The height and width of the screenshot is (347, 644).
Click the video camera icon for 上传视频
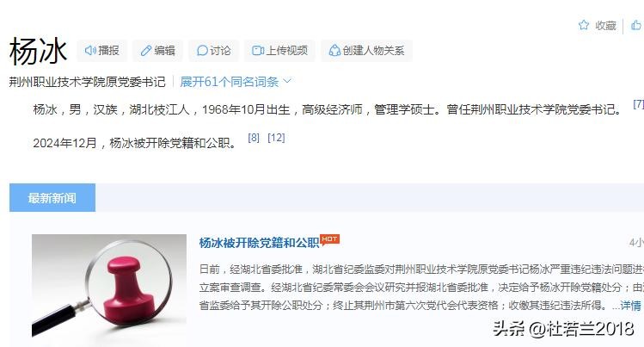[x=258, y=51]
